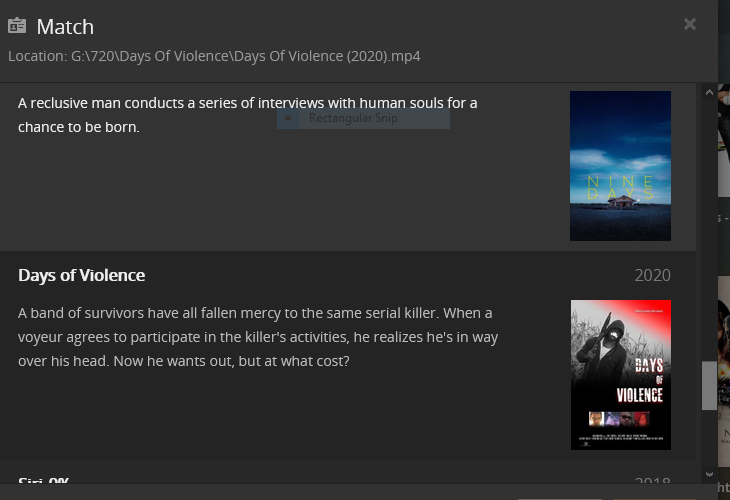Click the 2020 release year label
Image resolution: width=730 pixels, height=500 pixels.
[x=652, y=275]
